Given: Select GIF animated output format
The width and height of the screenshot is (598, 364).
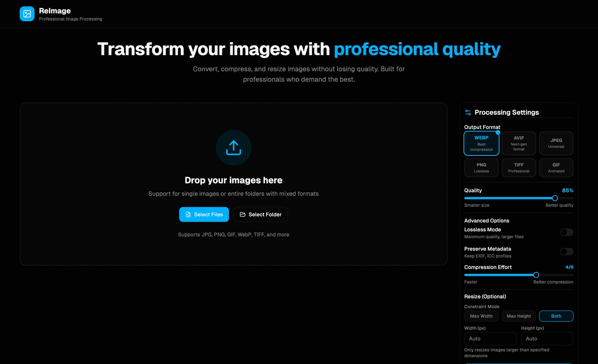Looking at the screenshot, I should 556,168.
